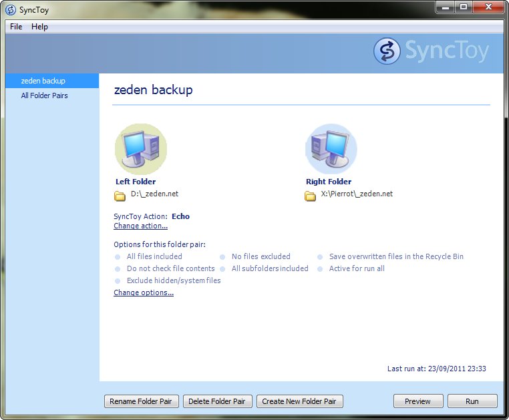The width and height of the screenshot is (509, 420).
Task: Click the Preview button
Action: click(417, 401)
